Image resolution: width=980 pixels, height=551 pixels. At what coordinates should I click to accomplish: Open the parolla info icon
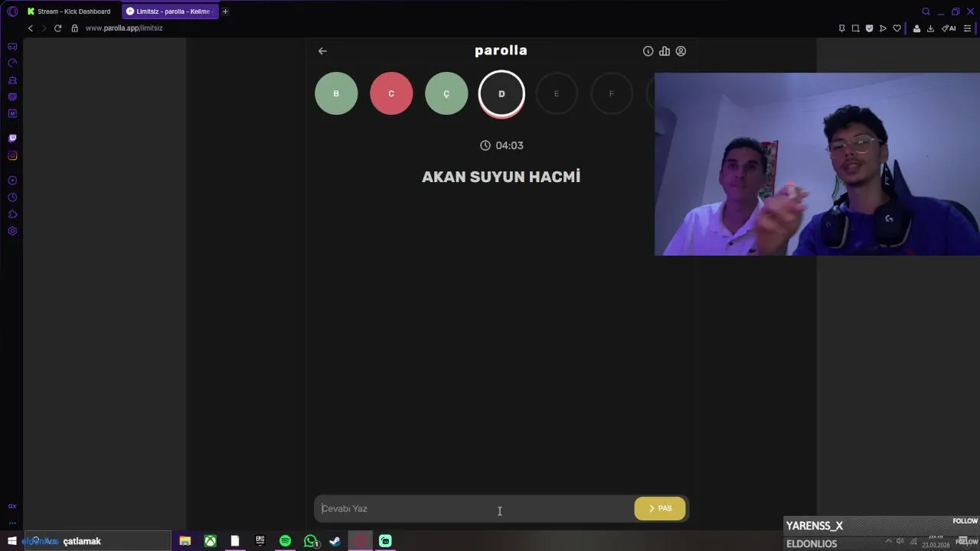pyautogui.click(x=648, y=51)
